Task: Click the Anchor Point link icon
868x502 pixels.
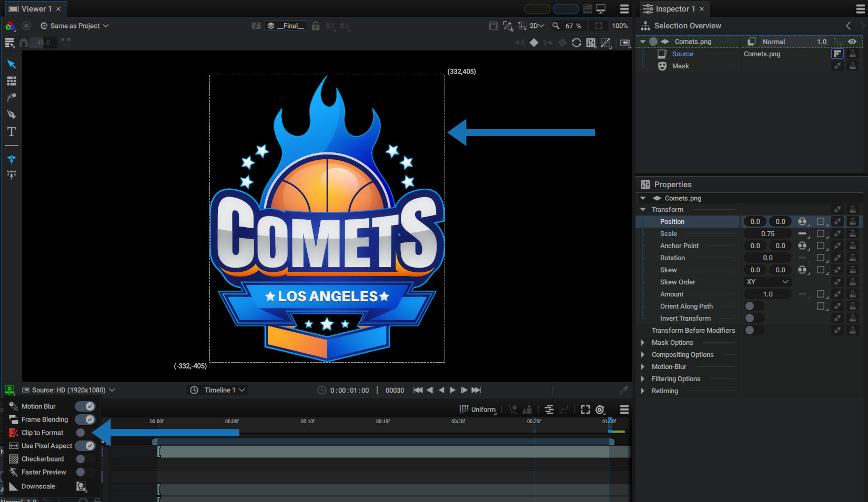Action: [x=802, y=245]
